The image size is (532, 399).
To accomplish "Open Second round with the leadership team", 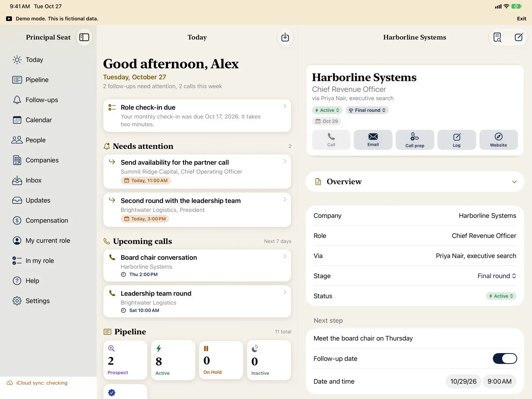I will coord(197,210).
